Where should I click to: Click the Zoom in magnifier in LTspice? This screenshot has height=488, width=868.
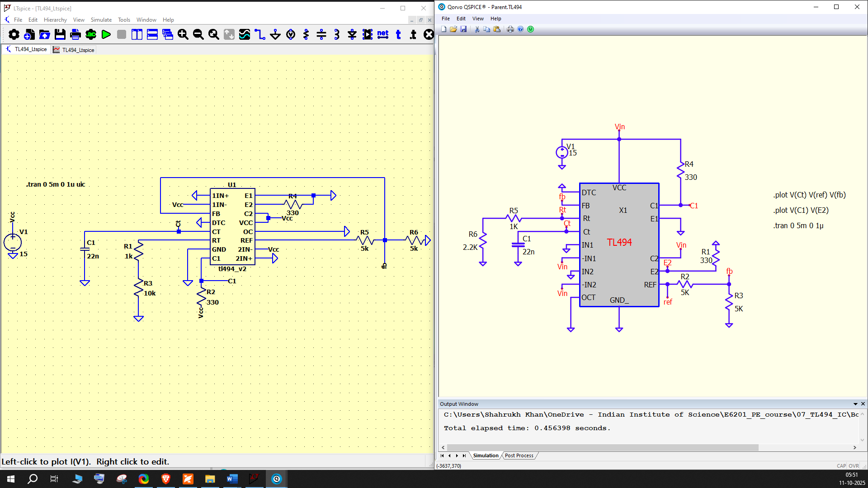[183, 35]
